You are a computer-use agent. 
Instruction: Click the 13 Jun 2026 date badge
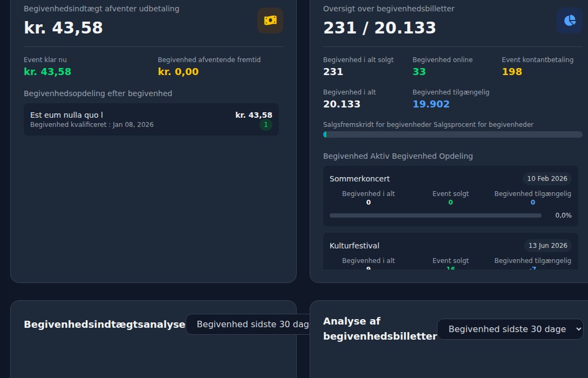coord(548,246)
